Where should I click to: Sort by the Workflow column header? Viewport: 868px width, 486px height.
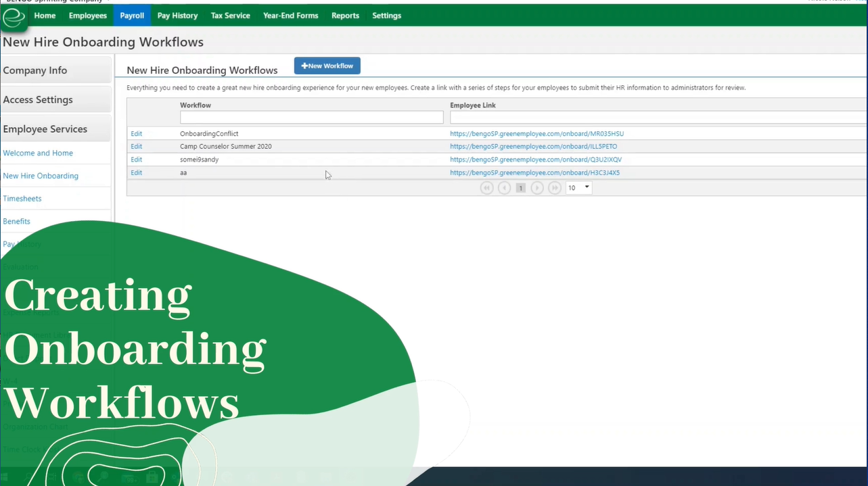click(x=194, y=105)
